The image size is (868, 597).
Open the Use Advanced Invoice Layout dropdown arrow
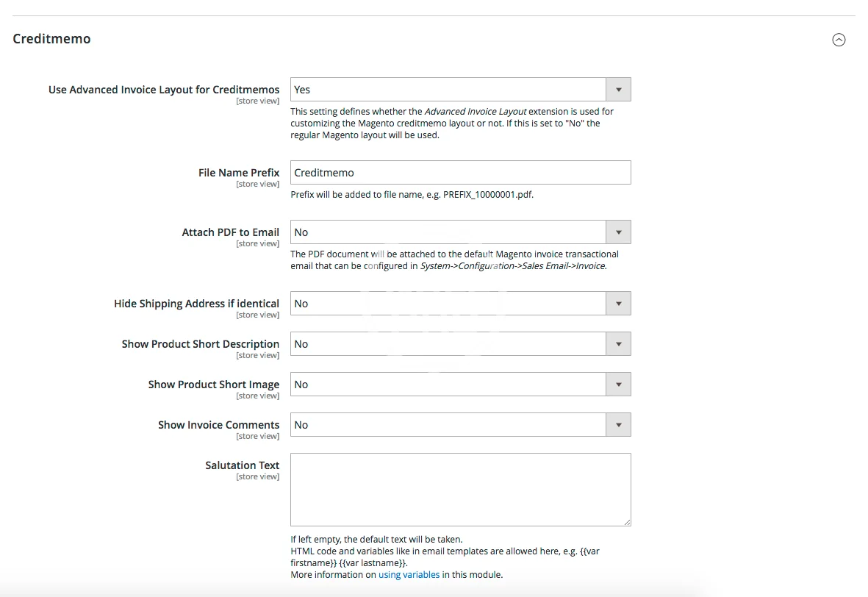tap(618, 90)
